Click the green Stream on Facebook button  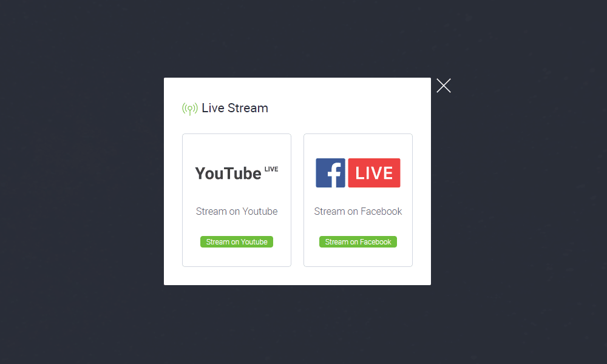tap(358, 242)
